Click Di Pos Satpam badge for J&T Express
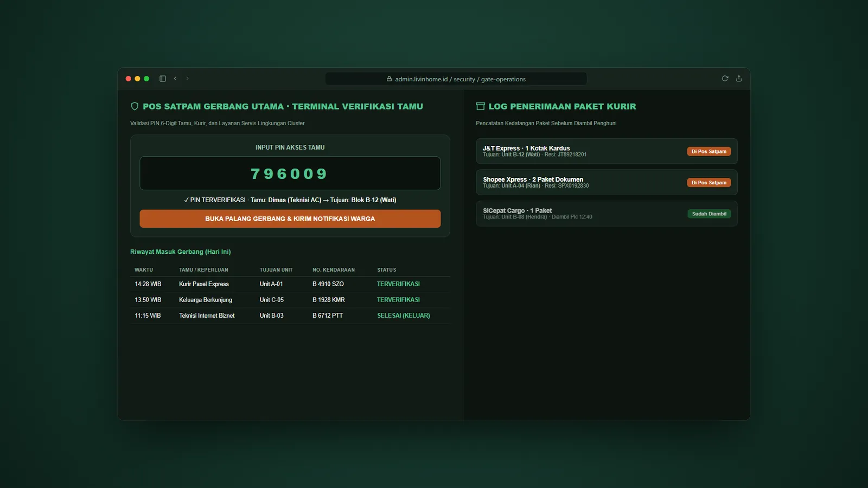Image resolution: width=868 pixels, height=488 pixels. tap(709, 151)
